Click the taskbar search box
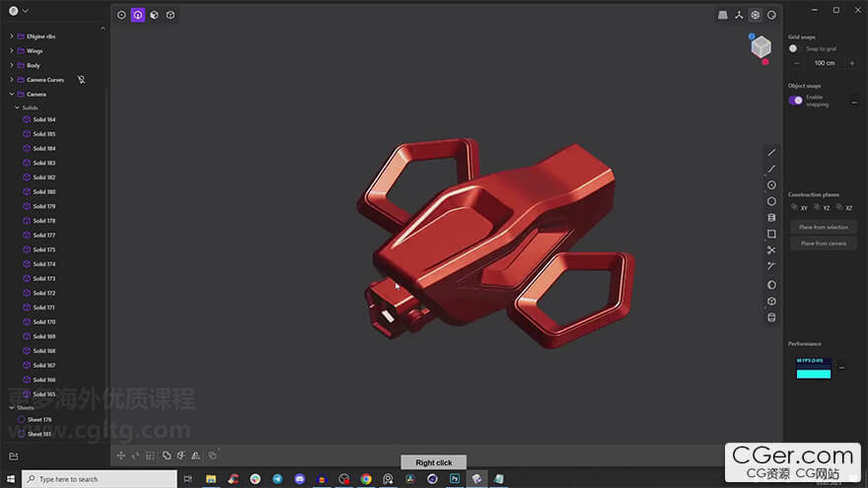Image resolution: width=868 pixels, height=488 pixels. click(x=100, y=478)
